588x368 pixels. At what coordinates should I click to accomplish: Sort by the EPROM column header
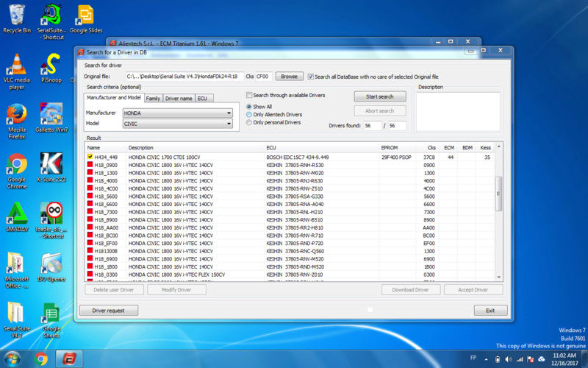(x=397, y=148)
